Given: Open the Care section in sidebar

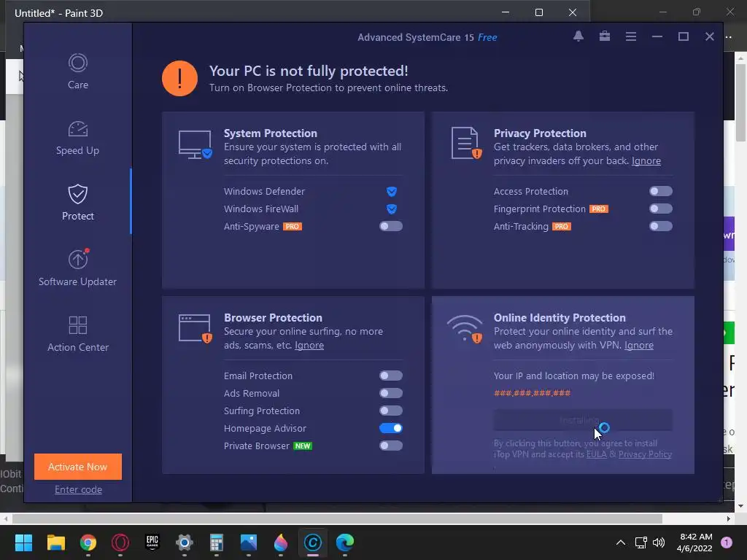Looking at the screenshot, I should pos(77,72).
